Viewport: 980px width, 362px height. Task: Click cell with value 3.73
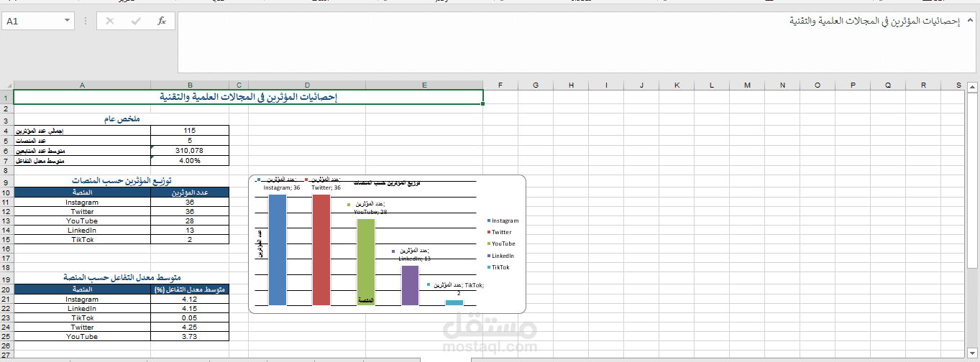pyautogui.click(x=190, y=336)
